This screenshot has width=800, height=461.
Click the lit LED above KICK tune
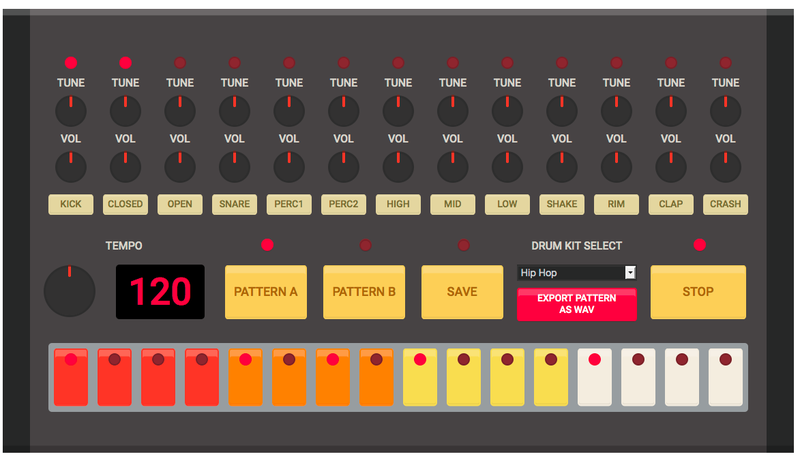tap(71, 63)
